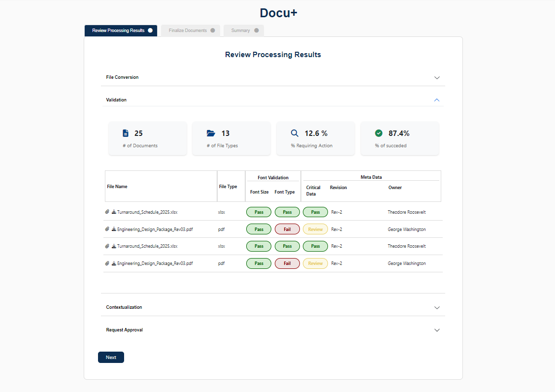The image size is (555, 392).
Task: Click the green checkmark icon beside 87.4%
Action: point(379,133)
